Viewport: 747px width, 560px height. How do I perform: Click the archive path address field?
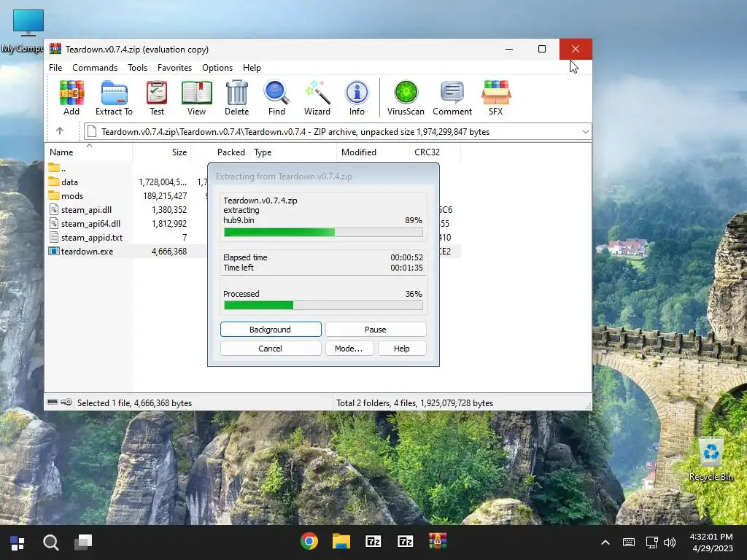337,132
